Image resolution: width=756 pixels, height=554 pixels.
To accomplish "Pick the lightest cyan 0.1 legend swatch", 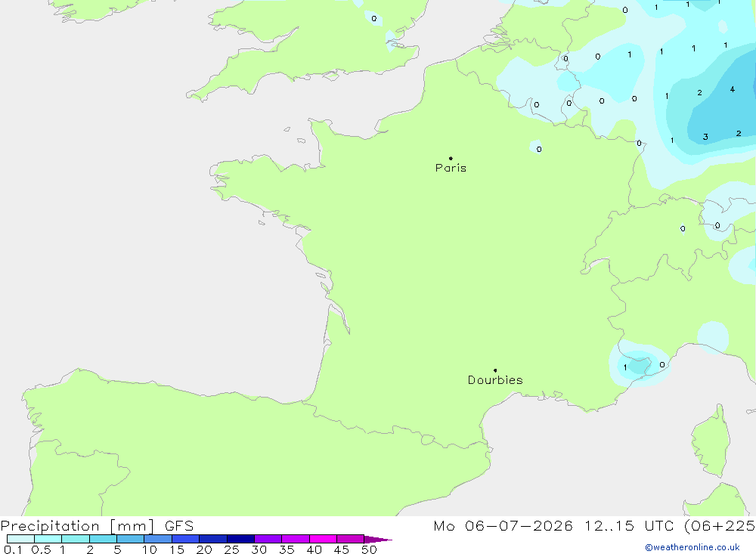I will (x=20, y=539).
